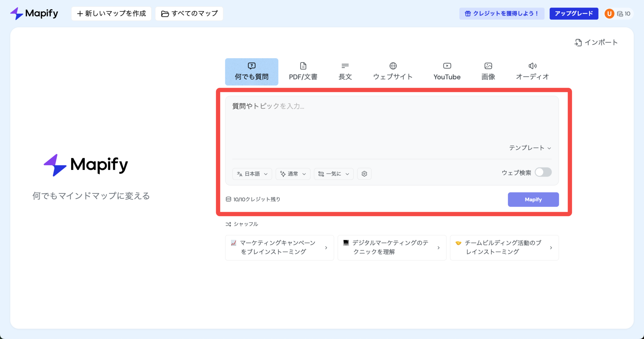The width and height of the screenshot is (644, 339).
Task: Click the アップグレード upgrade button
Action: click(574, 13)
